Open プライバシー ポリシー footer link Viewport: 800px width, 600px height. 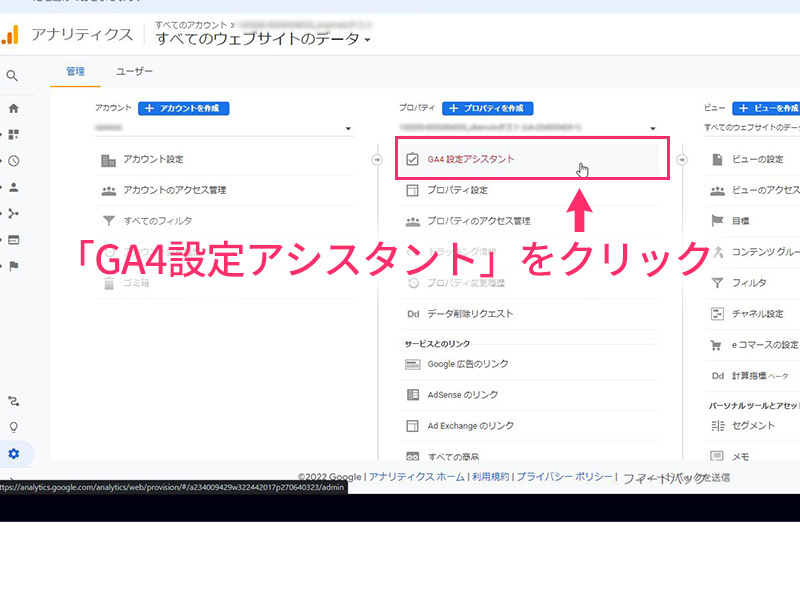click(564, 477)
